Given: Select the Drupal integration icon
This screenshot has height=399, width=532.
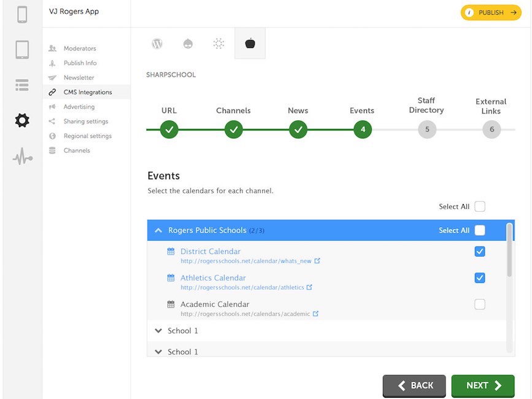Looking at the screenshot, I should coord(188,44).
